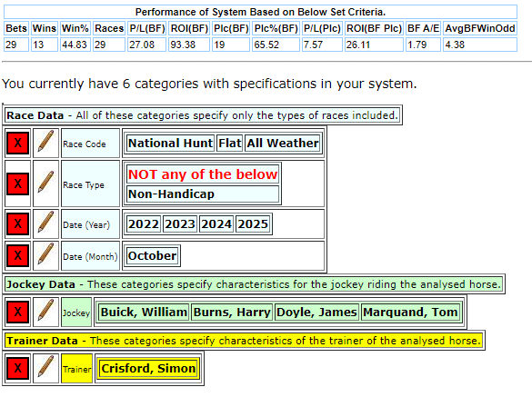Select year 2025 value
The width and height of the screenshot is (532, 407).
point(253,224)
